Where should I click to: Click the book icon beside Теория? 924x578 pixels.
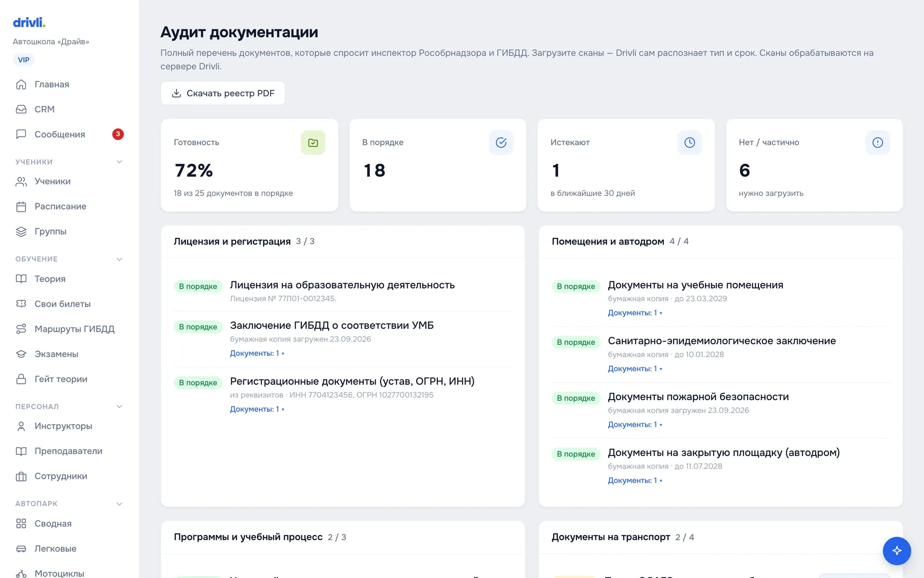(21, 279)
